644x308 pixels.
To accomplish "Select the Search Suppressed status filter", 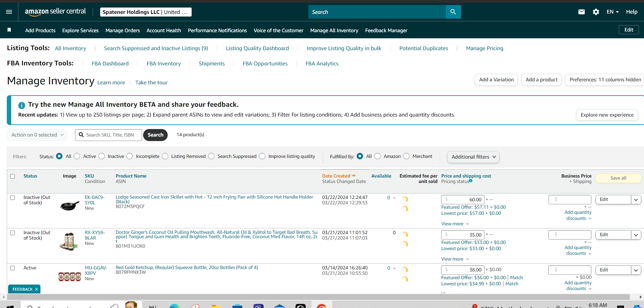I will tap(211, 156).
